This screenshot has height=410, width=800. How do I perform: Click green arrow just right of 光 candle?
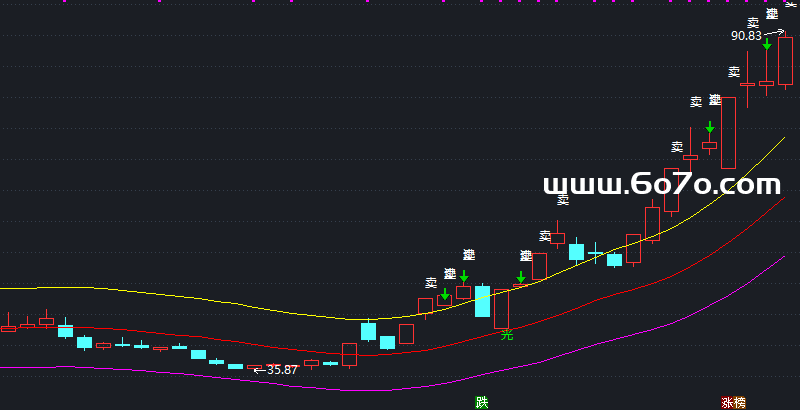point(521,276)
